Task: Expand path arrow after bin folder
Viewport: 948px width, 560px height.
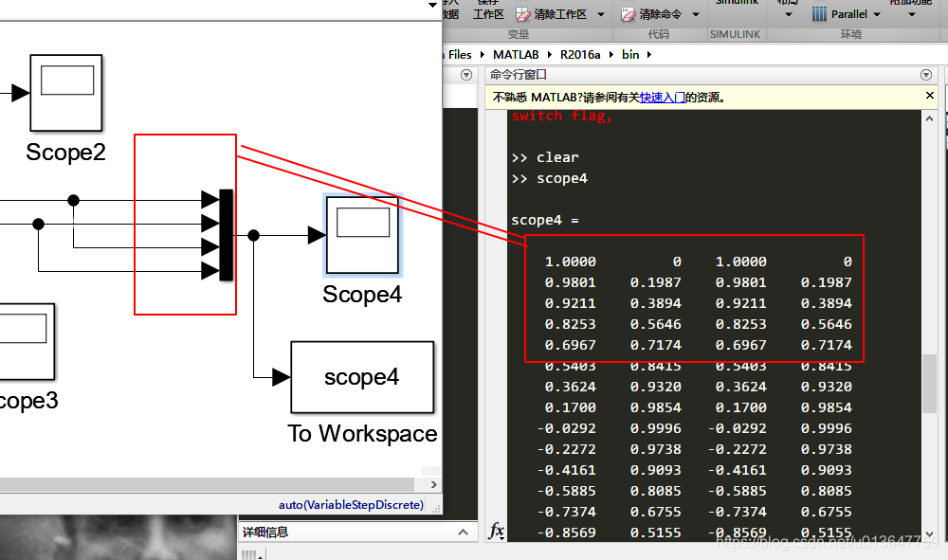Action: tap(649, 54)
